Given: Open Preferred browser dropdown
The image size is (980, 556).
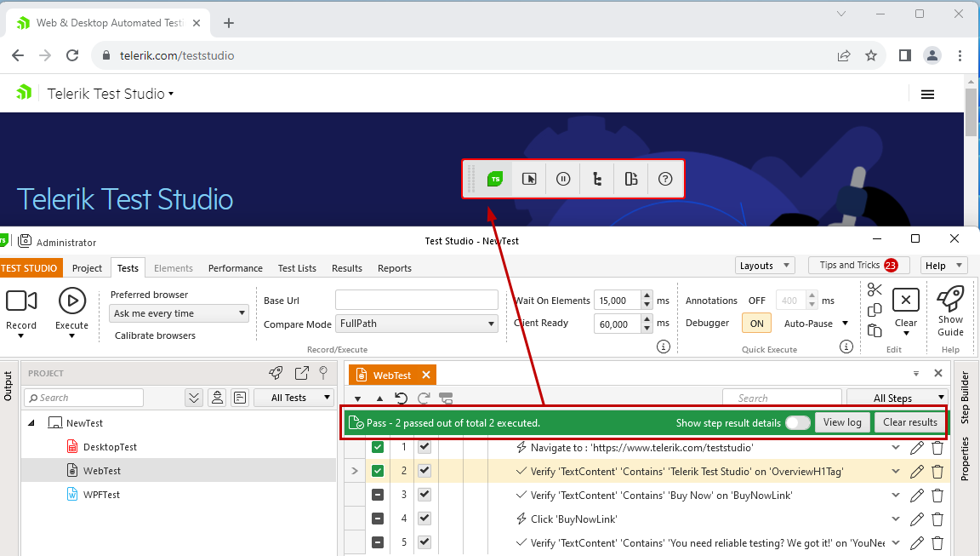Looking at the screenshot, I should pos(179,313).
